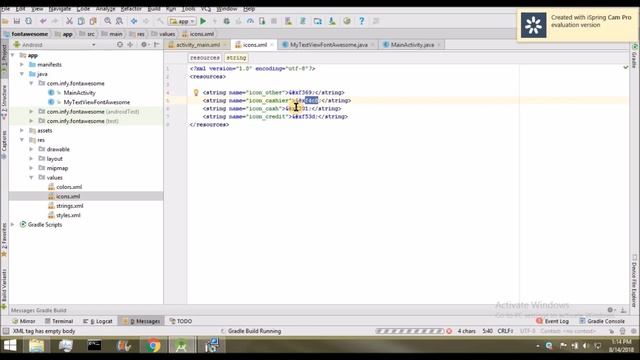Open the TODO tool window
This screenshot has width=640, height=360.
pos(181,321)
